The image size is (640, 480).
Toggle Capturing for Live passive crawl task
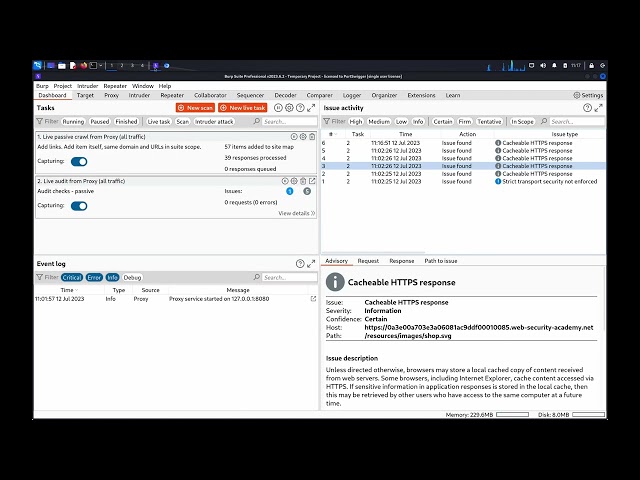pos(79,162)
